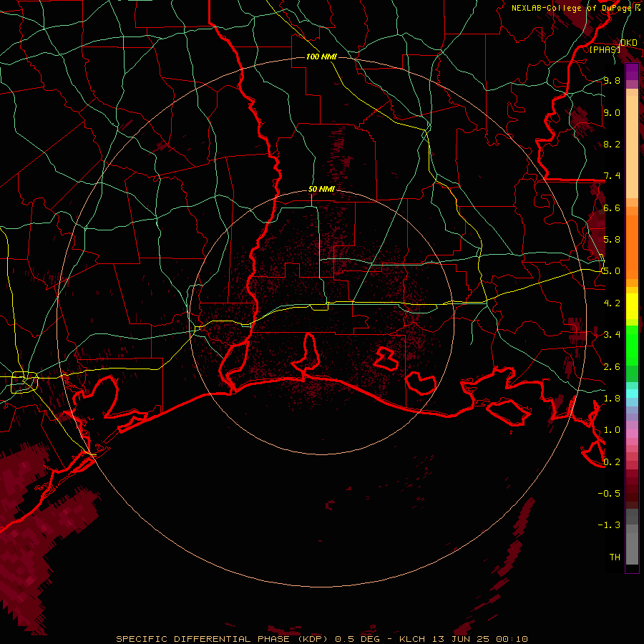Click the 3.4 value on the scale
Image resolution: width=644 pixels, height=644 pixels.
point(612,335)
